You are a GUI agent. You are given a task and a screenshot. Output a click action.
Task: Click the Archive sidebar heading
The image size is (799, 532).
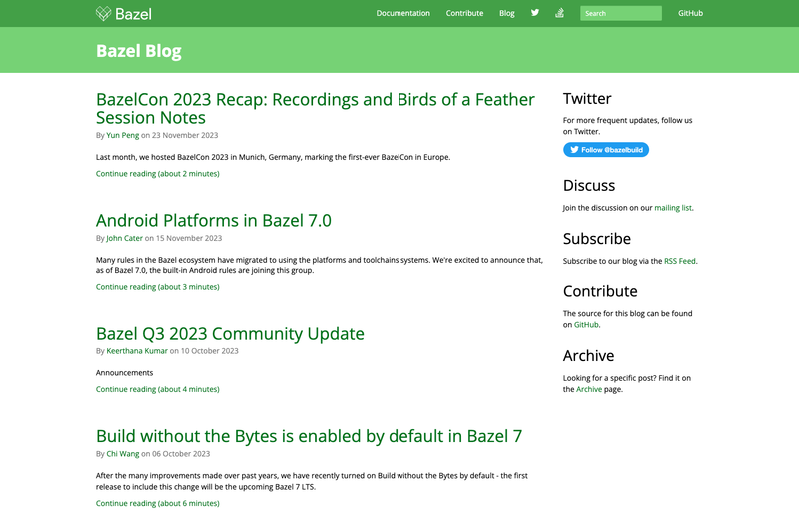tap(588, 356)
